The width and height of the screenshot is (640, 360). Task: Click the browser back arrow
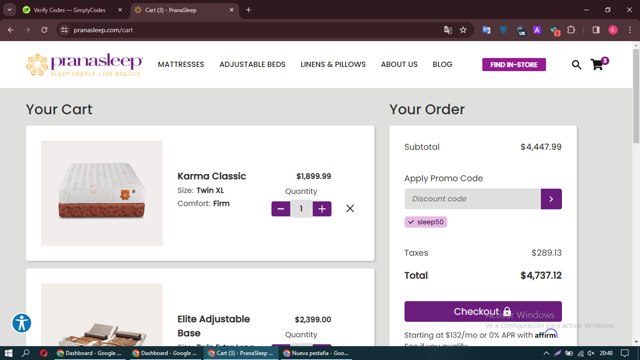pos(11,30)
